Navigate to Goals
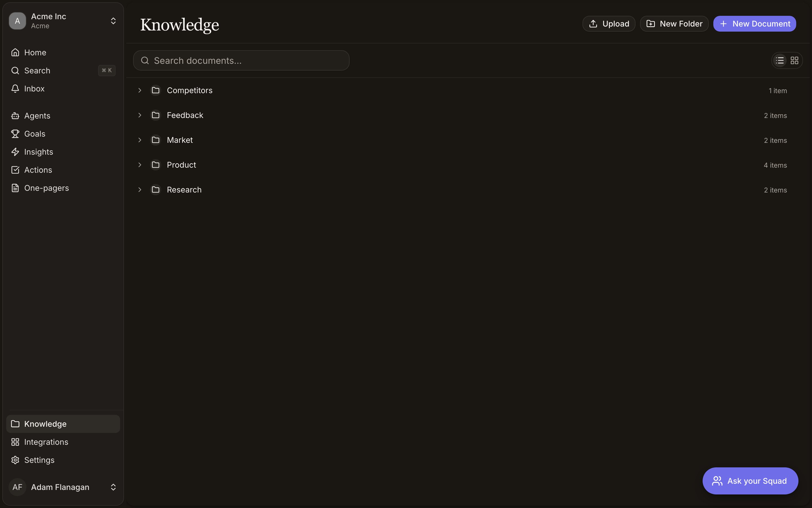This screenshot has width=812, height=508. [x=63, y=134]
